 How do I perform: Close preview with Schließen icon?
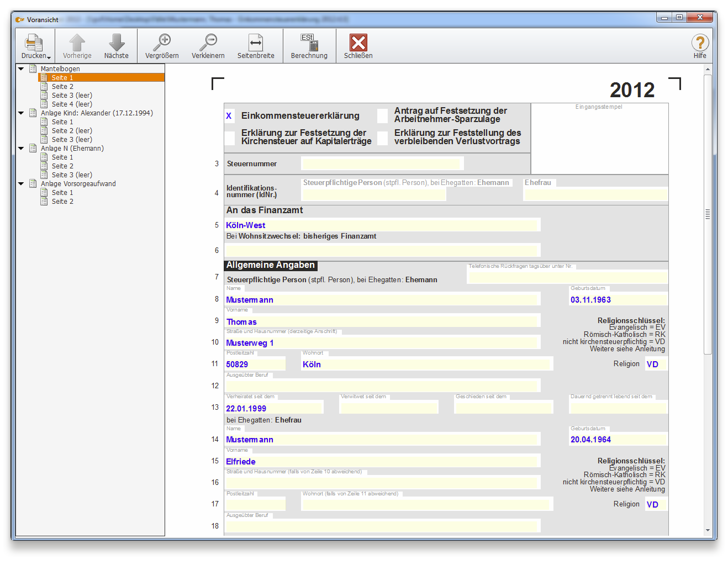[x=358, y=43]
